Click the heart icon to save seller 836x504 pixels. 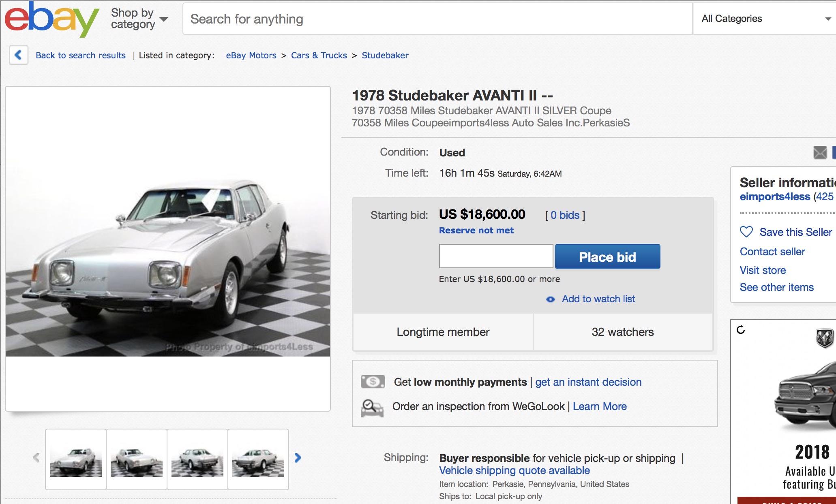(746, 232)
